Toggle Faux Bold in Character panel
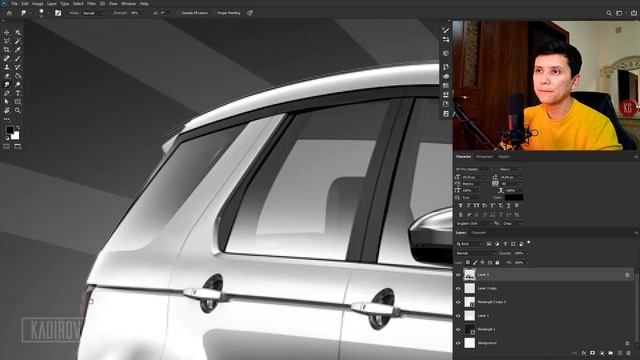 (x=461, y=205)
